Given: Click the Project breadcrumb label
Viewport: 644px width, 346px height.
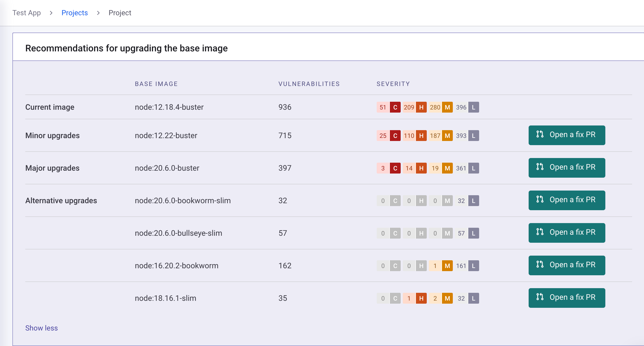Looking at the screenshot, I should tap(120, 13).
